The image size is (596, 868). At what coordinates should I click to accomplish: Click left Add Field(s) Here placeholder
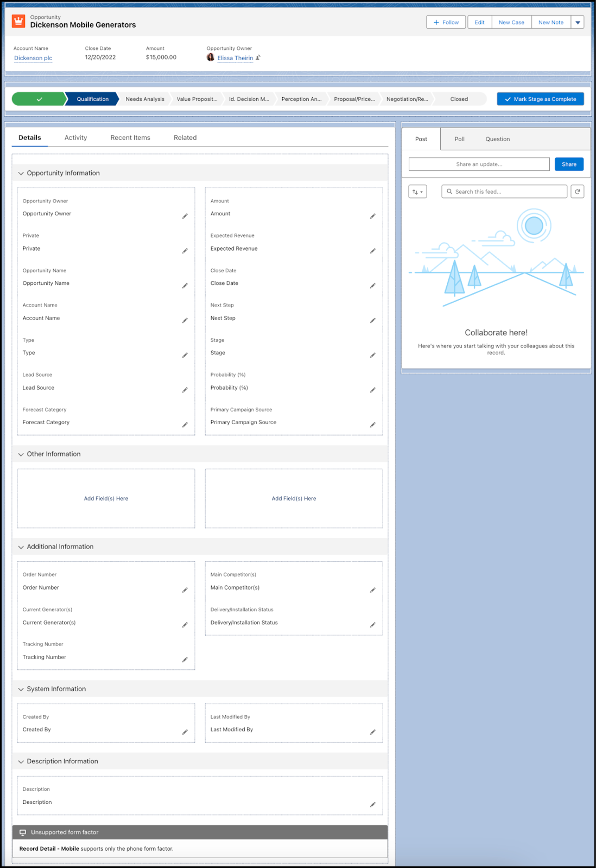106,499
